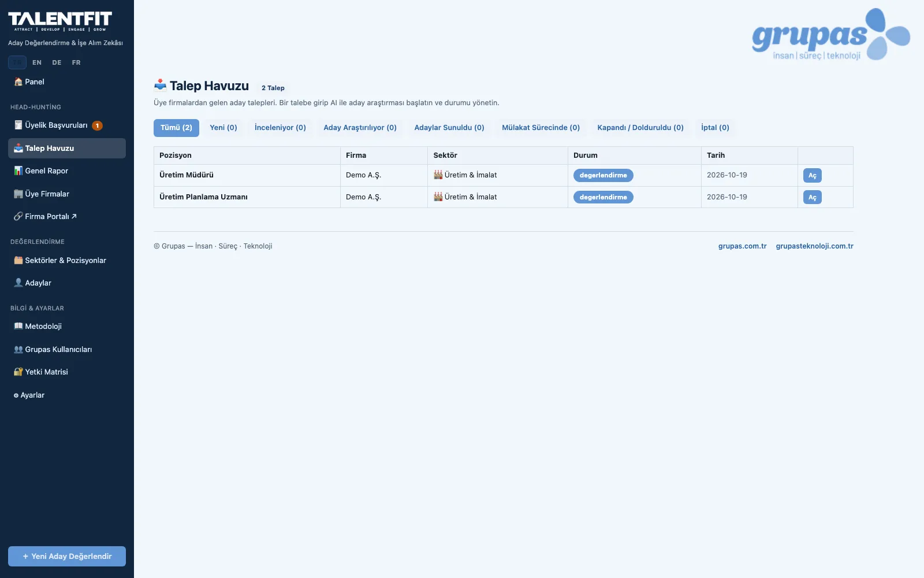The height and width of the screenshot is (578, 924).
Task: Click the Firma Portalı chain link icon
Action: point(18,217)
